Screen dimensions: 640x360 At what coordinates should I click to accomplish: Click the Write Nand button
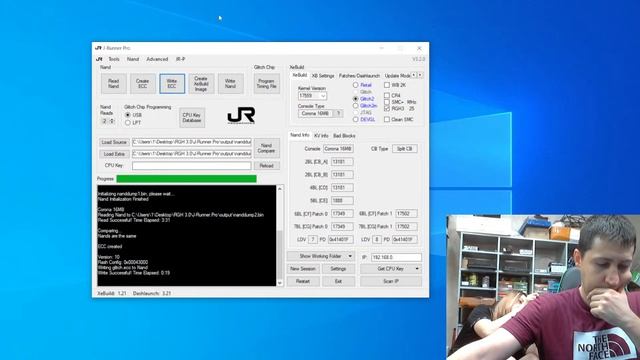pos(230,84)
